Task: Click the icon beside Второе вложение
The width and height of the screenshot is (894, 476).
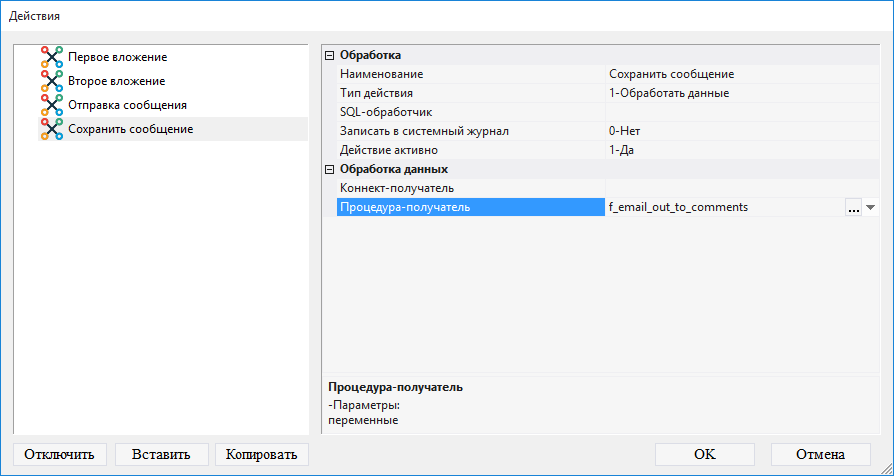Action: point(52,81)
